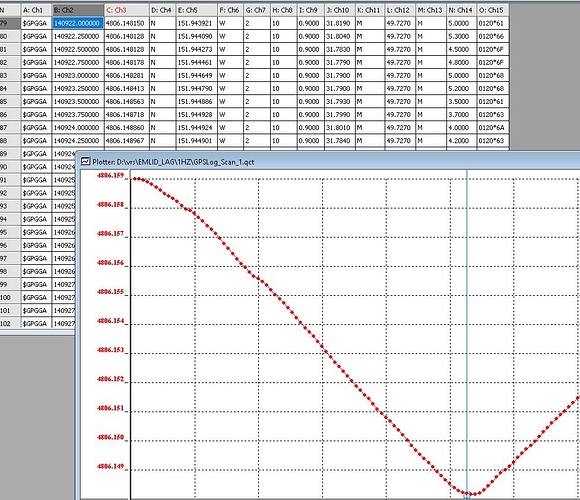Click cell 151.944928 in row 86
This screenshot has width=580, height=500.
point(196,115)
